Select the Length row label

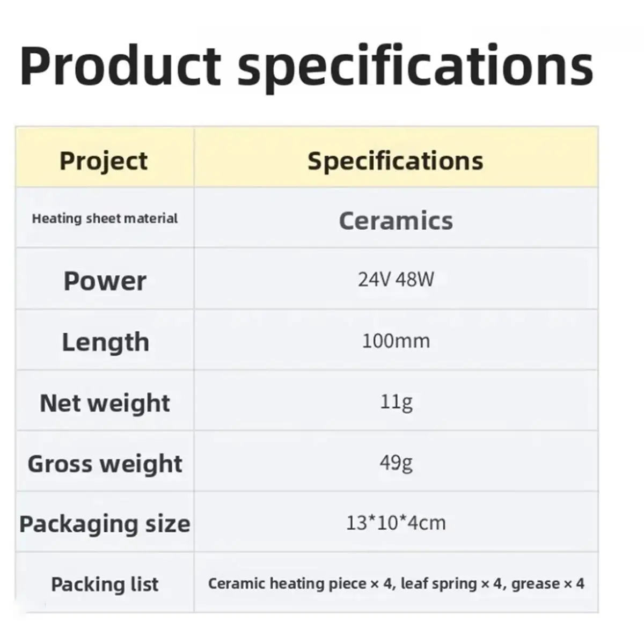[x=105, y=342]
